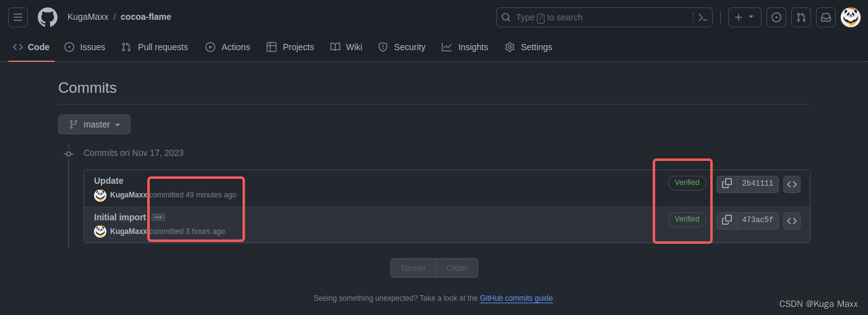Click Verified badge on Initial import commit
Viewport: 868px width, 315px height.
[687, 220]
